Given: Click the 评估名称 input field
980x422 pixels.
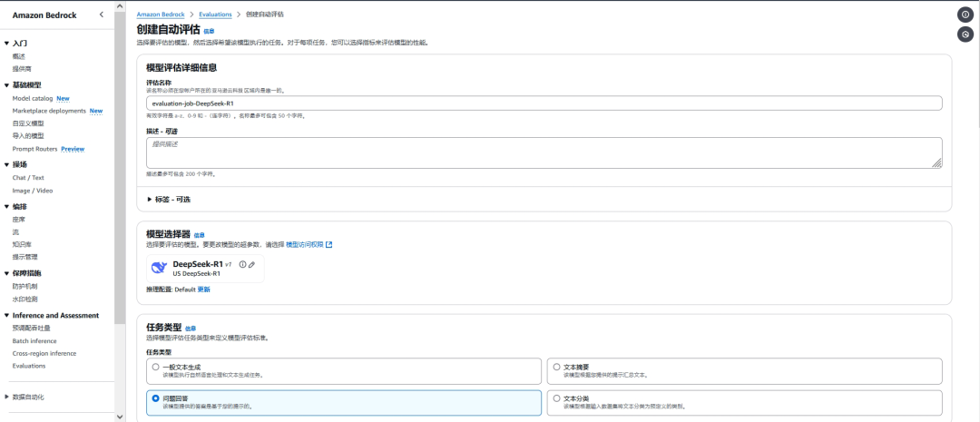Looking at the screenshot, I should pyautogui.click(x=544, y=103).
